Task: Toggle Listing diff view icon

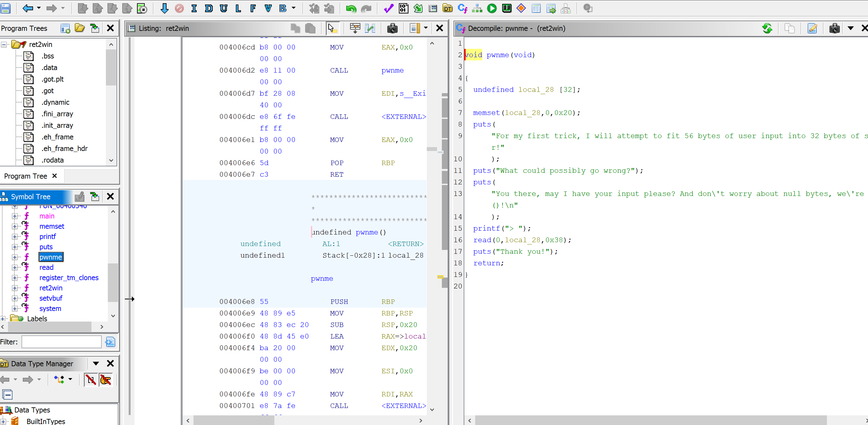Action: 370,28
